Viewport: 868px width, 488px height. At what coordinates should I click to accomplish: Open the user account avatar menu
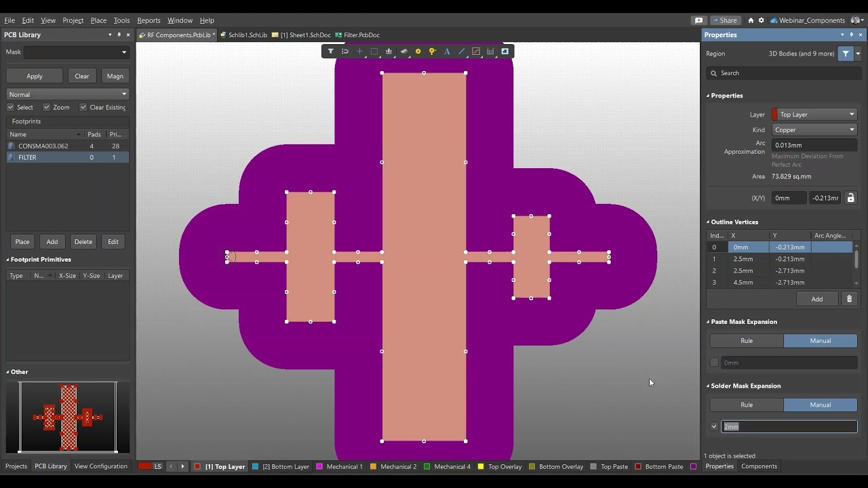pyautogui.click(x=856, y=20)
